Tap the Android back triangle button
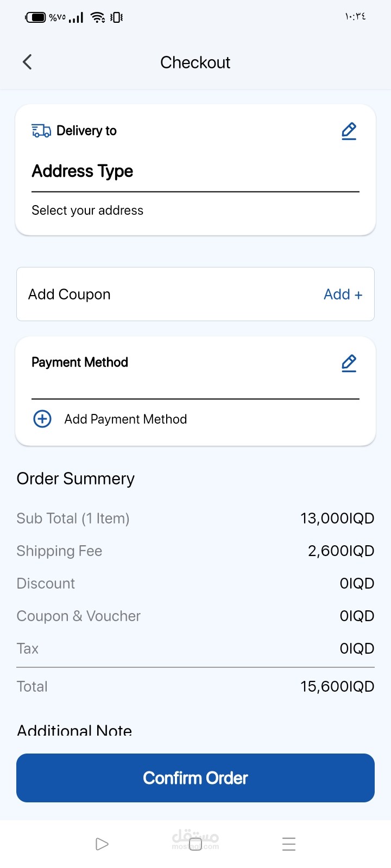 tap(102, 844)
